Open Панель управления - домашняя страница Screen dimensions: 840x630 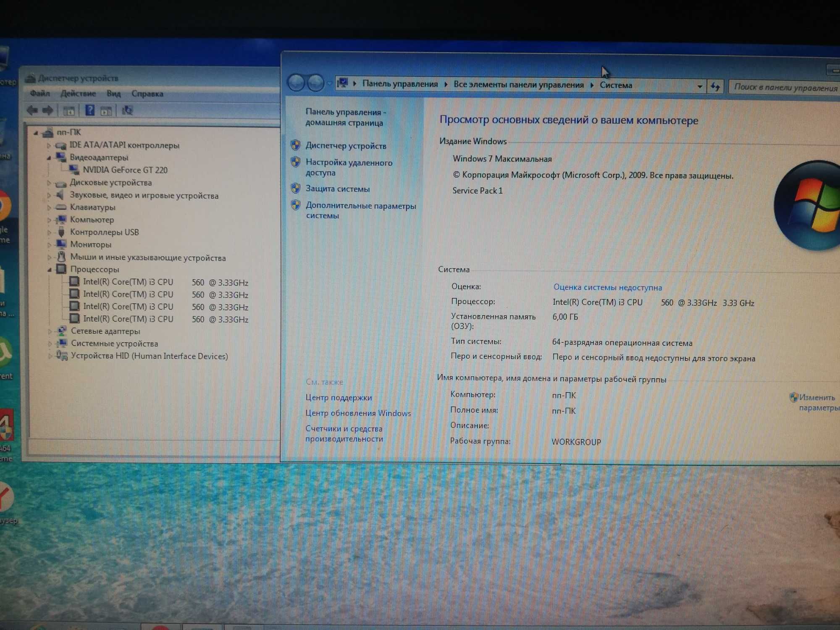345,117
